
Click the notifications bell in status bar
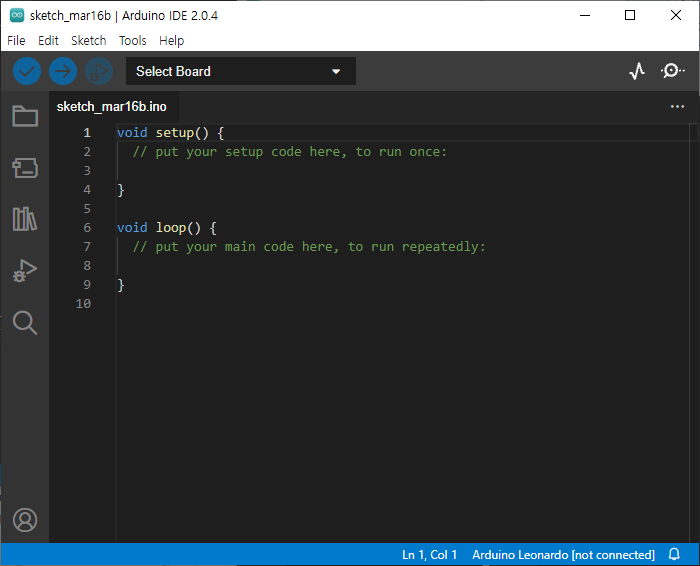click(x=674, y=554)
